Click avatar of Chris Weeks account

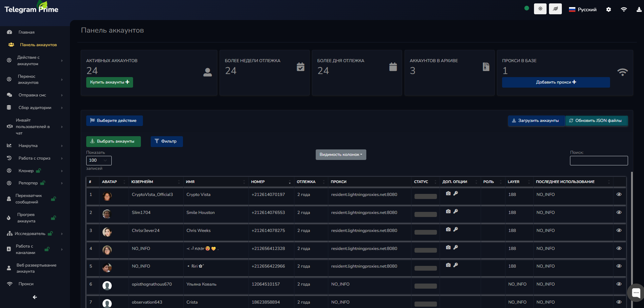107,232
